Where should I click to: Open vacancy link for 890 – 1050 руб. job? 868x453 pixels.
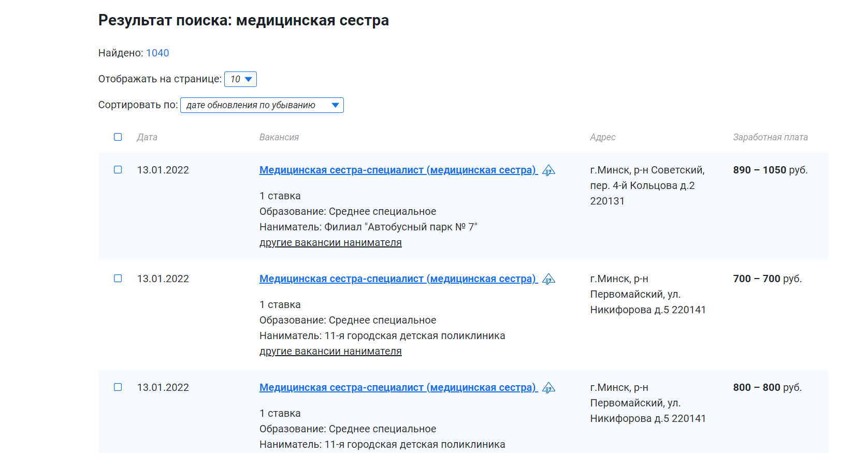(x=398, y=170)
